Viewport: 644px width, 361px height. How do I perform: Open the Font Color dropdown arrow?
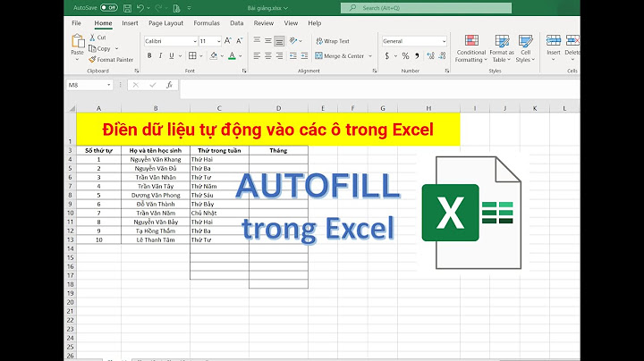click(x=241, y=55)
